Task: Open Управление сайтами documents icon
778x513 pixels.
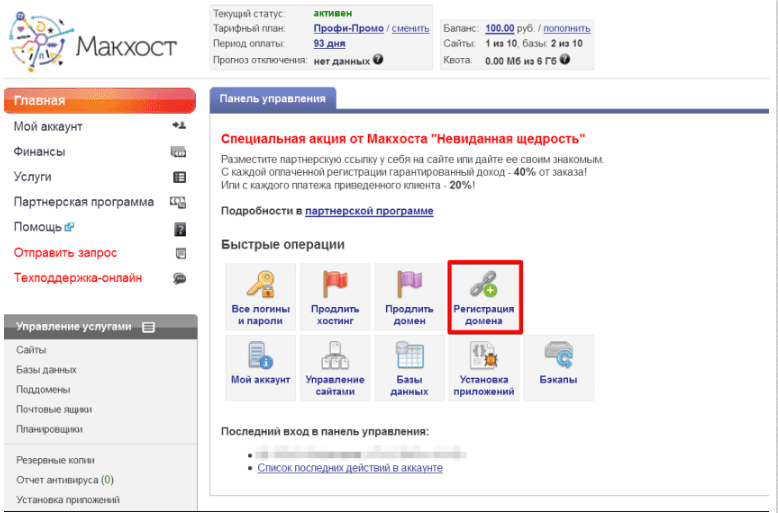Action: (335, 355)
